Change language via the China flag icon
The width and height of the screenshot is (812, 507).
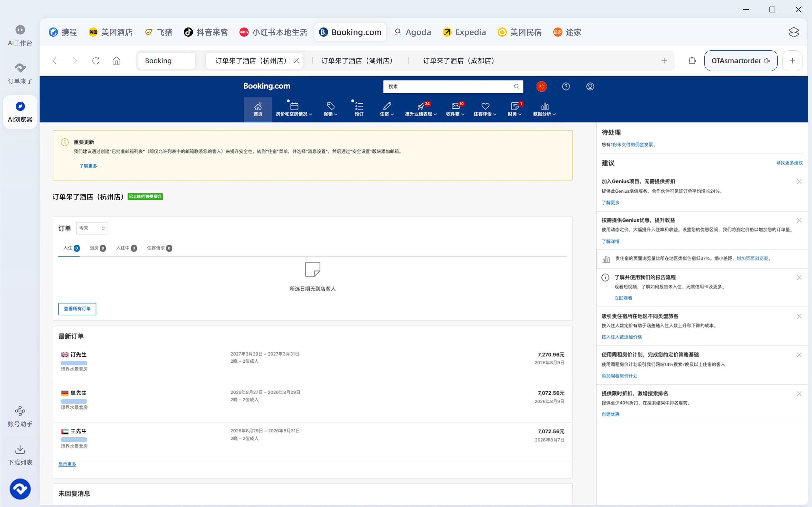pyautogui.click(x=541, y=86)
